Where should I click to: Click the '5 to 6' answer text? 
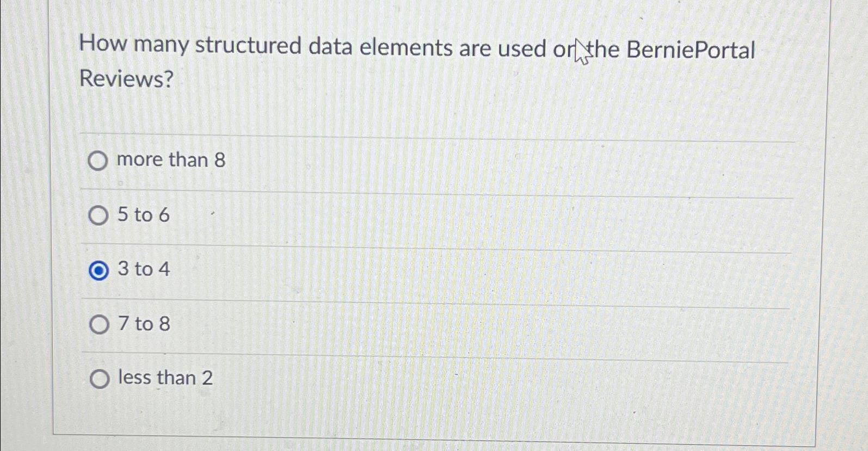coord(143,215)
